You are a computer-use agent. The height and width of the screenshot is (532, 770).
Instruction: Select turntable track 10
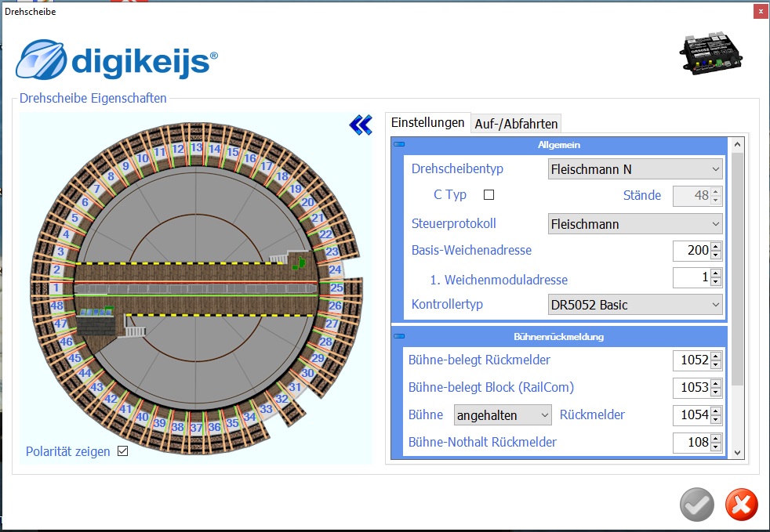tap(143, 158)
